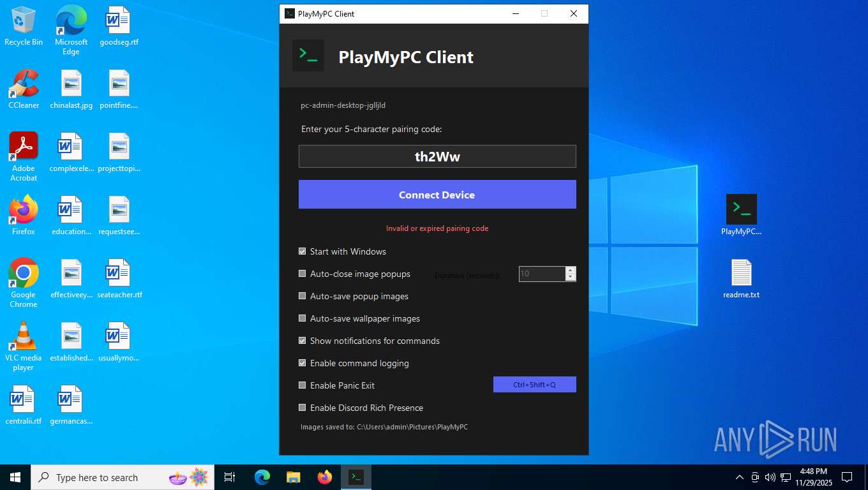Click the PlayMyPC terminal logo in header
The height and width of the screenshot is (490, 868).
[308, 56]
